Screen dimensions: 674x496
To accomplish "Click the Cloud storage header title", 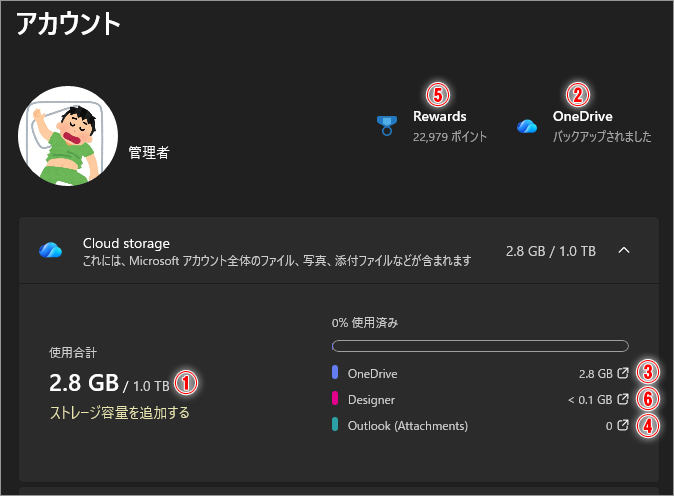I will tap(126, 243).
